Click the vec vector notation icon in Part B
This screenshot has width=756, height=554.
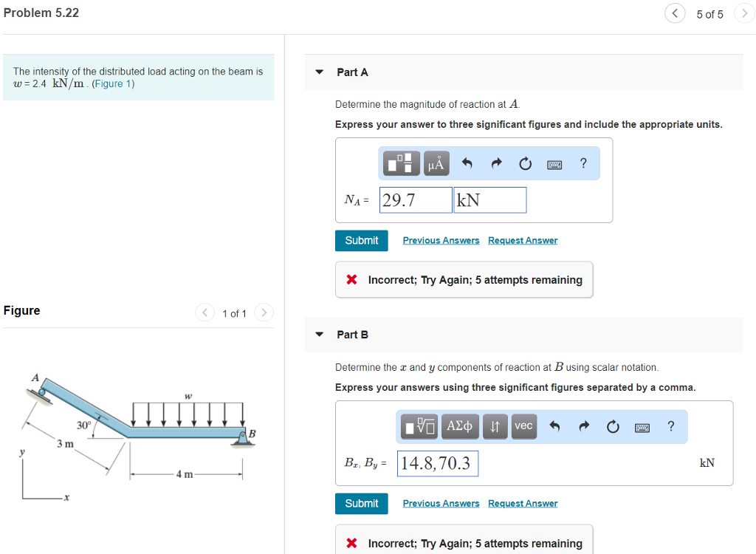[x=523, y=426]
